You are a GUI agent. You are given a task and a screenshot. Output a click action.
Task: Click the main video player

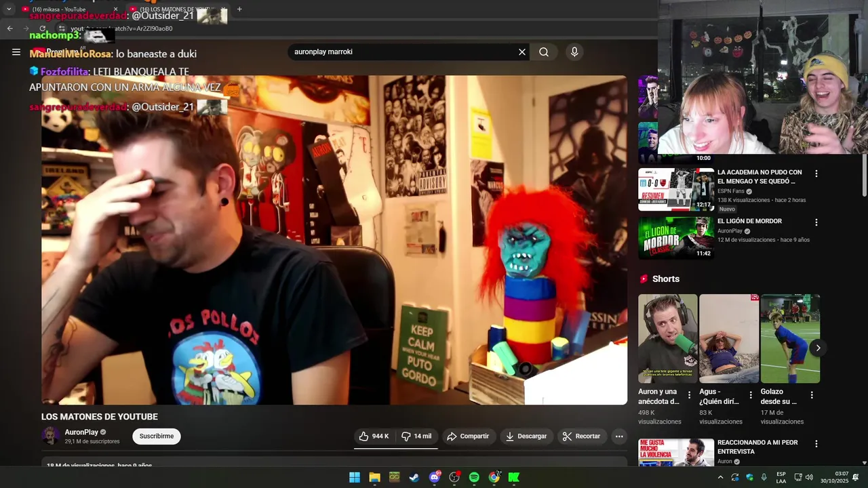tap(334, 240)
